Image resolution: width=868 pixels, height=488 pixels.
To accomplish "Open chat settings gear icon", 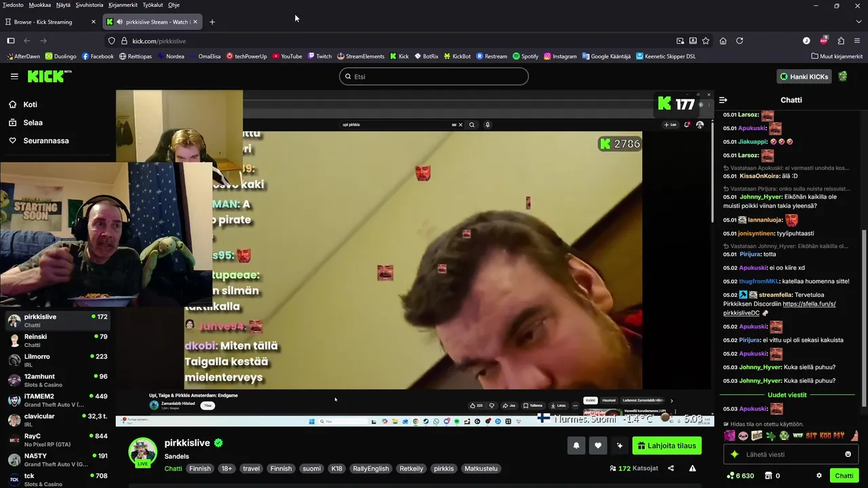I will (819, 476).
